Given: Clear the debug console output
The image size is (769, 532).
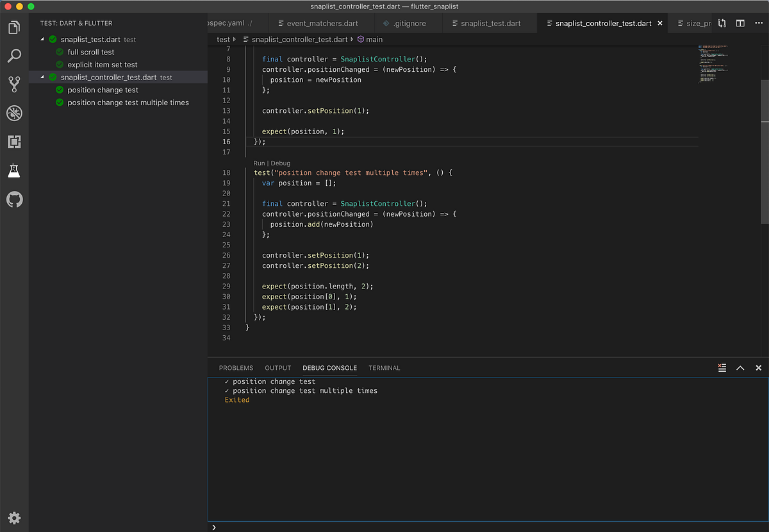Looking at the screenshot, I should [722, 368].
